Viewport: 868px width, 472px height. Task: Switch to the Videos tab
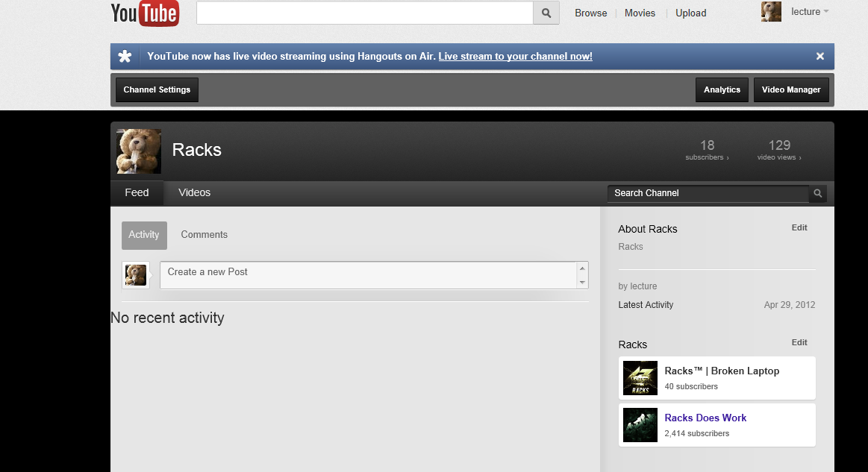[x=194, y=192]
